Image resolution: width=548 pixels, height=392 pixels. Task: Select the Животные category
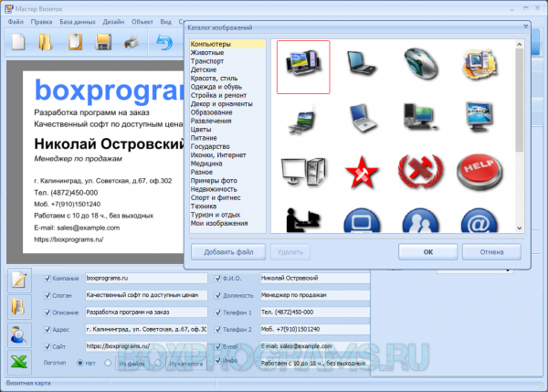pos(207,52)
